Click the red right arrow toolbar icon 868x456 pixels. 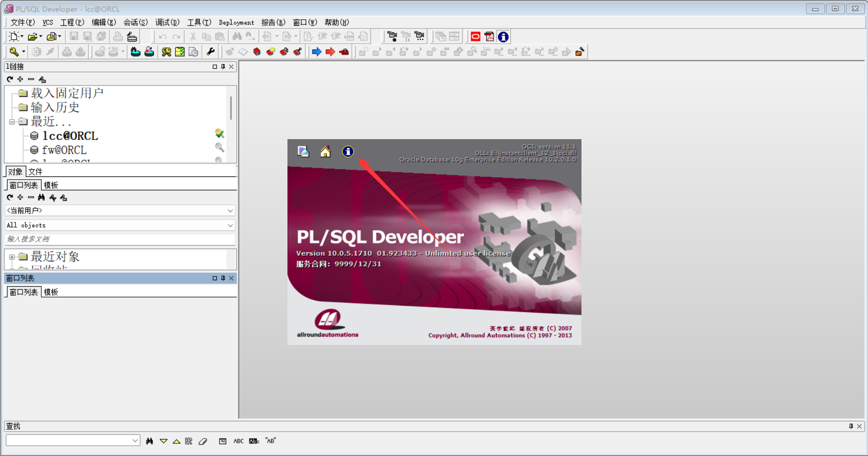(330, 52)
